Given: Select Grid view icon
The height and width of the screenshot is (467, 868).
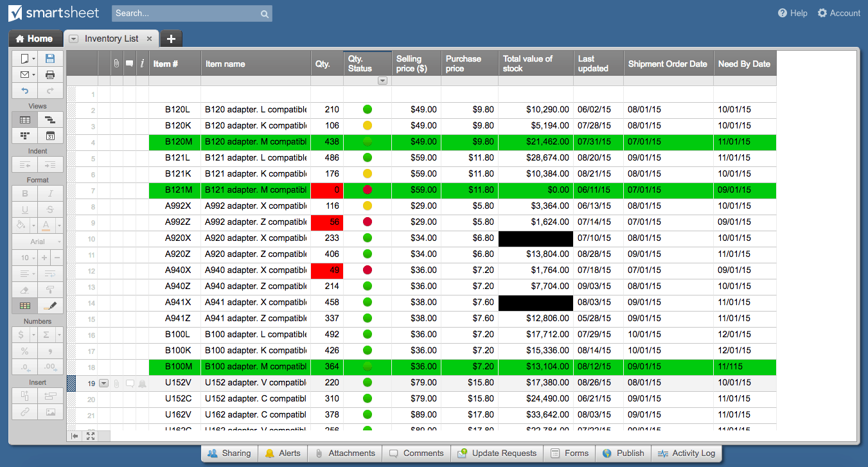Looking at the screenshot, I should 24,119.
